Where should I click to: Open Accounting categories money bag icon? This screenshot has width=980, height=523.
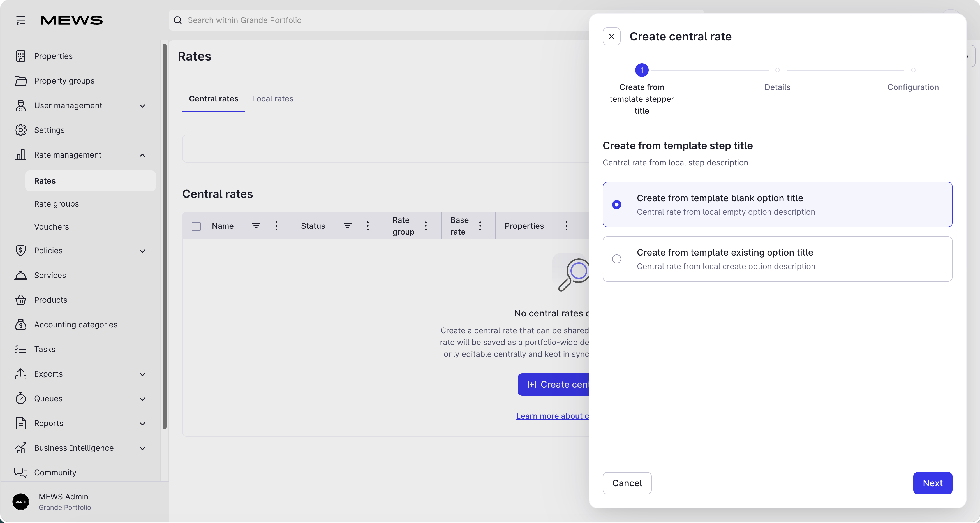pos(20,325)
